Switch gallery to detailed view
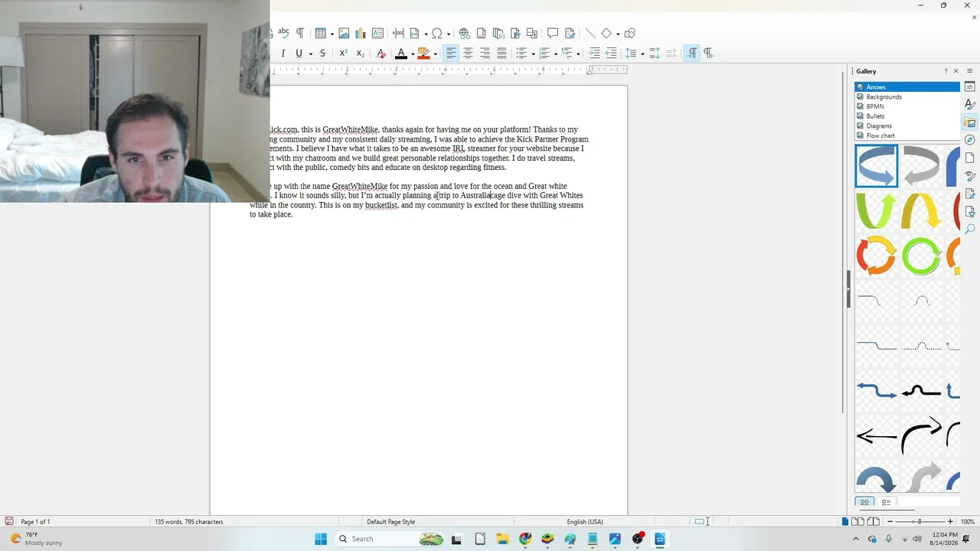 tap(886, 503)
